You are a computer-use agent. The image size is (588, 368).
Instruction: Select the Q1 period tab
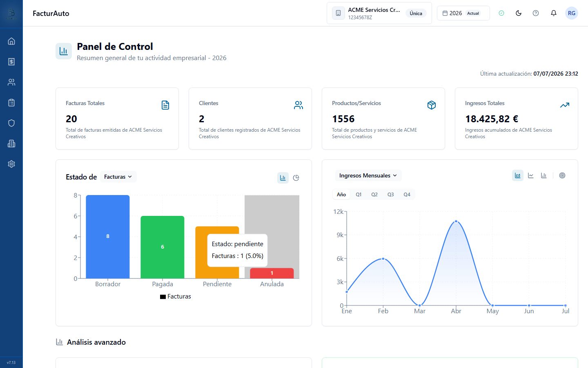[359, 195]
